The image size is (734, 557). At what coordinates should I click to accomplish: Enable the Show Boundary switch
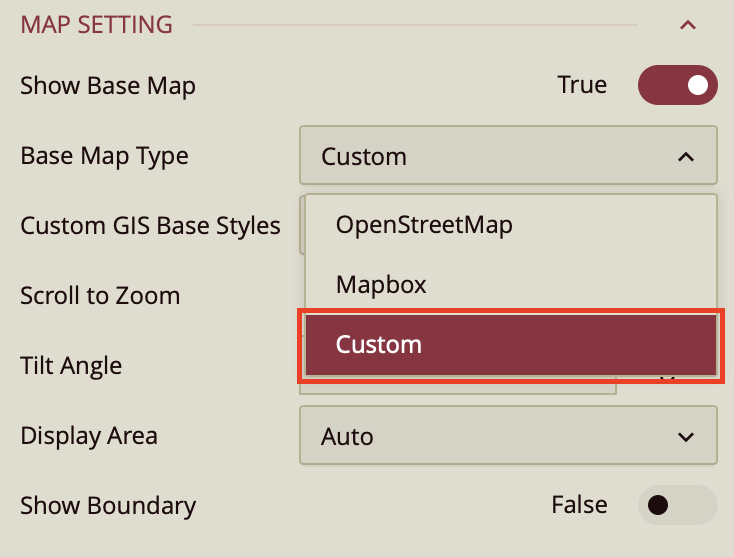[x=677, y=505]
